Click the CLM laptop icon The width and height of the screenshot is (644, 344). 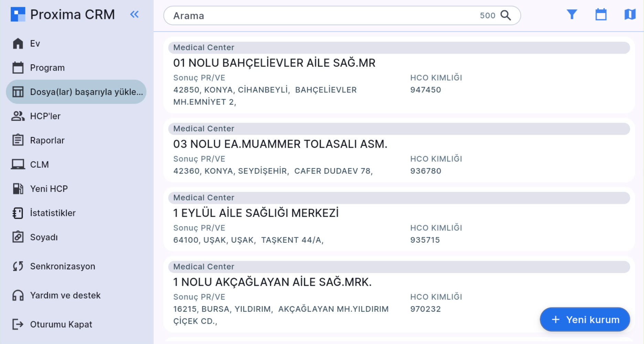click(x=18, y=165)
